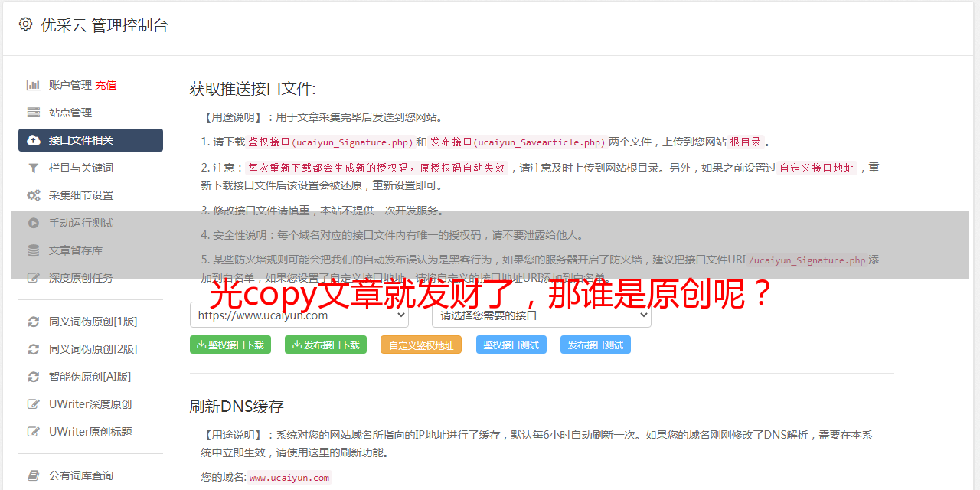Click the gear icon beside 优采云 管理控制台
Screen dimensions: 980x490
pyautogui.click(x=25, y=24)
